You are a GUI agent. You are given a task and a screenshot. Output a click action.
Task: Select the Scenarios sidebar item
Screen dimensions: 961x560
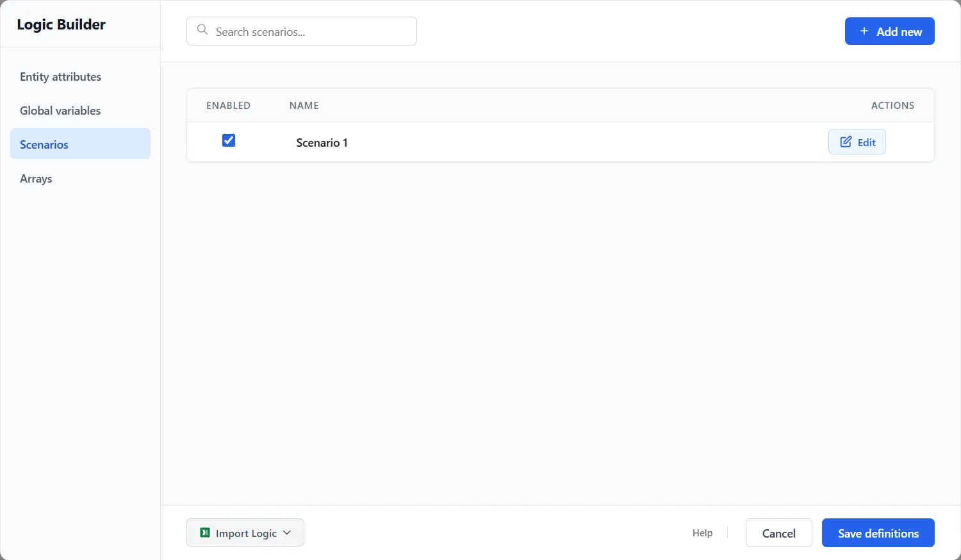tap(80, 144)
